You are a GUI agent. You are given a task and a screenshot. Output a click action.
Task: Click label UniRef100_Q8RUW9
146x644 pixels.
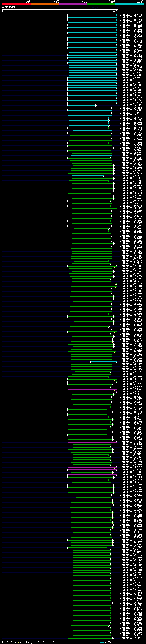[131, 361]
